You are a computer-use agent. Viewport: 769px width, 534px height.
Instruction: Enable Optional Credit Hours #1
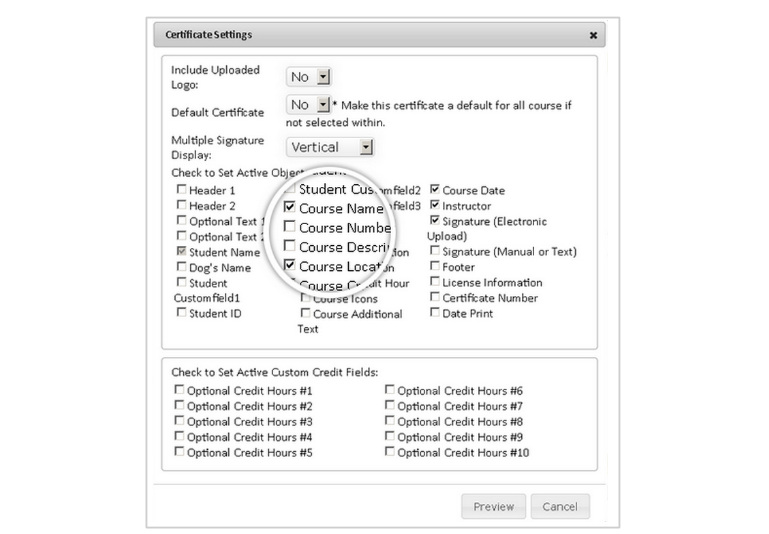179,390
